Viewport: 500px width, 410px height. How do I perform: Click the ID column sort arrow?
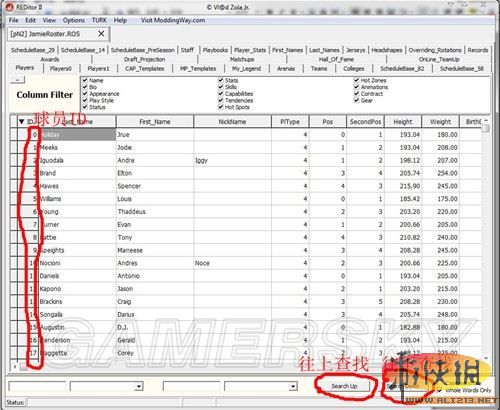click(x=22, y=122)
